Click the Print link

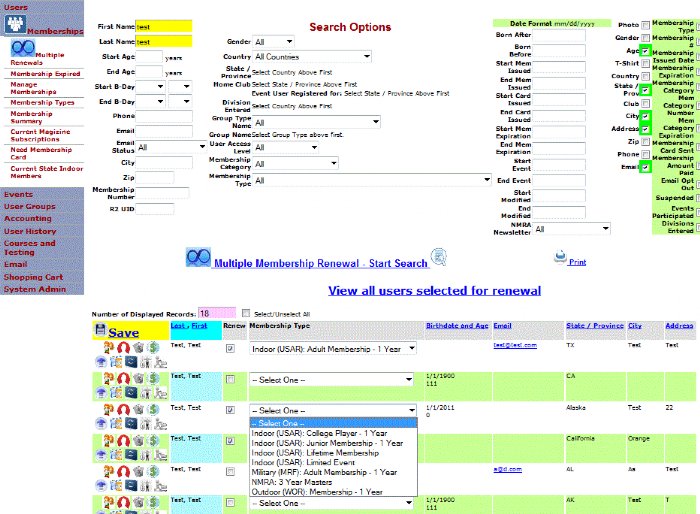pyautogui.click(x=577, y=262)
